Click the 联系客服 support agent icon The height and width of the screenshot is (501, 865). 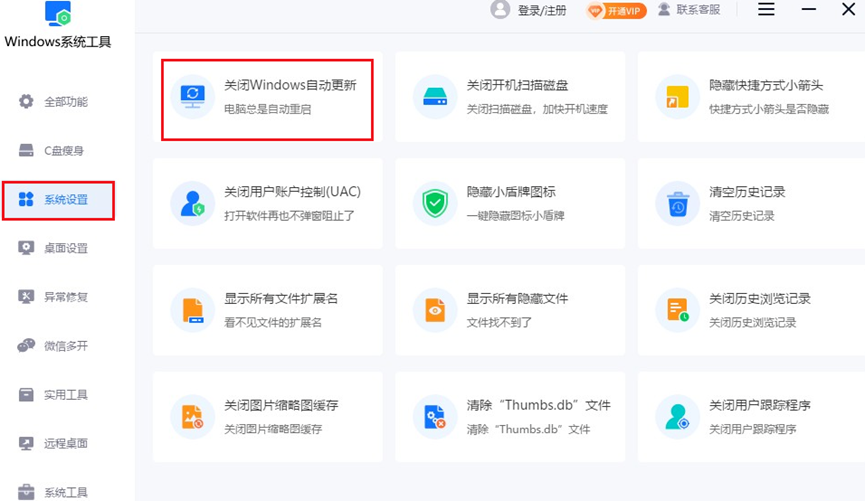664,9
